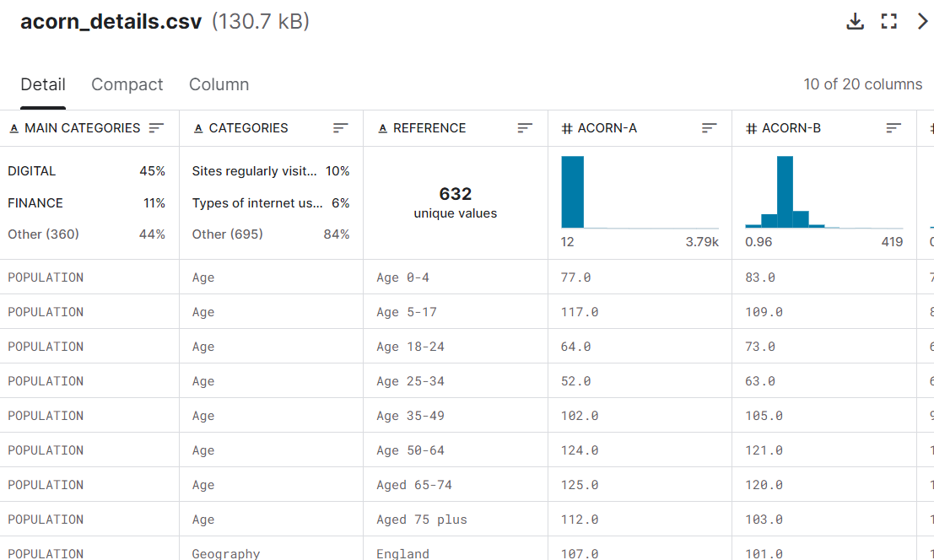Switch to the Compact tab
This screenshot has width=934, height=560.
coord(127,84)
